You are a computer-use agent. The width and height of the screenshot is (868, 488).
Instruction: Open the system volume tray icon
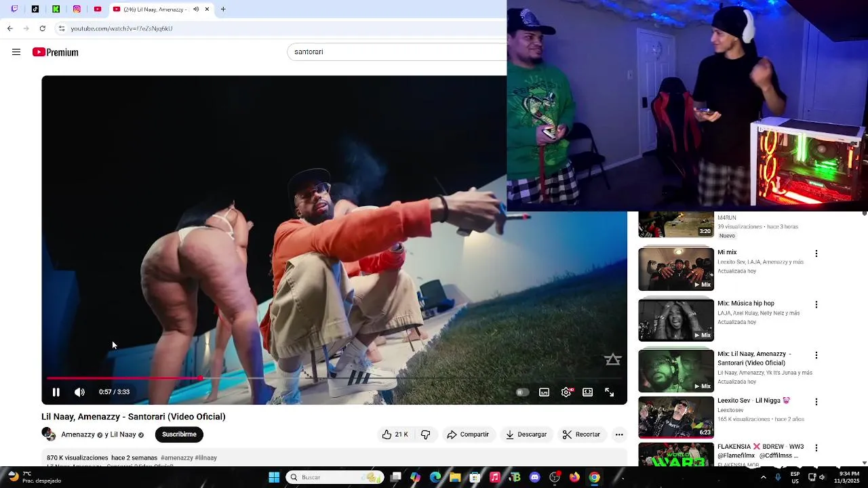[822, 477]
